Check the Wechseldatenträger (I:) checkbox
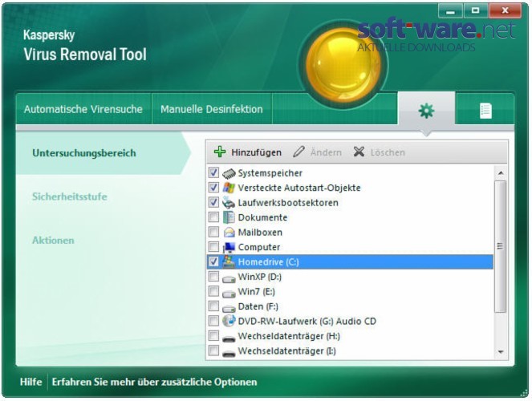 tap(213, 350)
